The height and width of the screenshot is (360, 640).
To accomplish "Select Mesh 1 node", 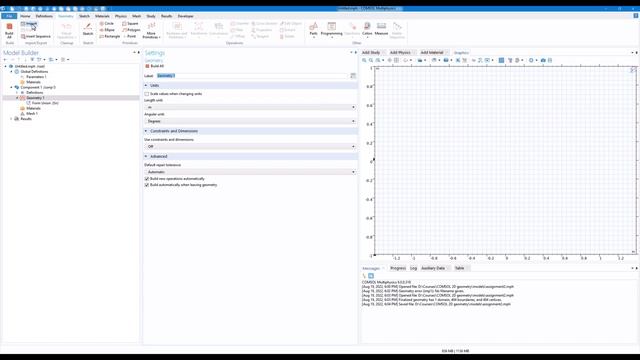I will [31, 113].
